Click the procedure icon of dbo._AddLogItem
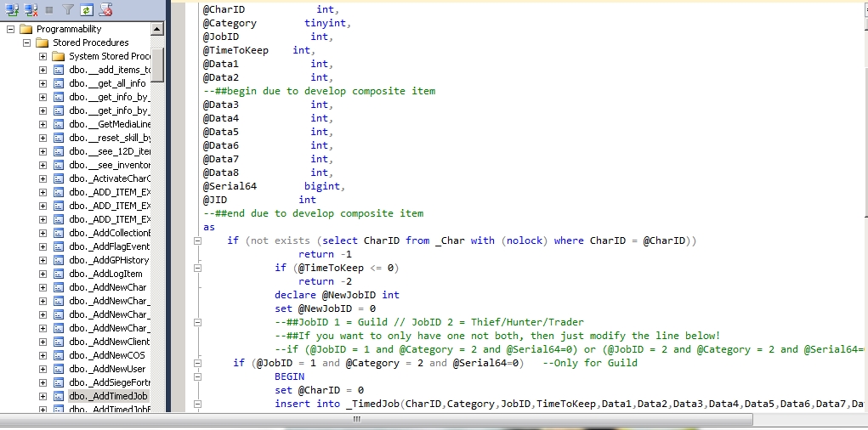The height and width of the screenshot is (430, 868). (58, 274)
